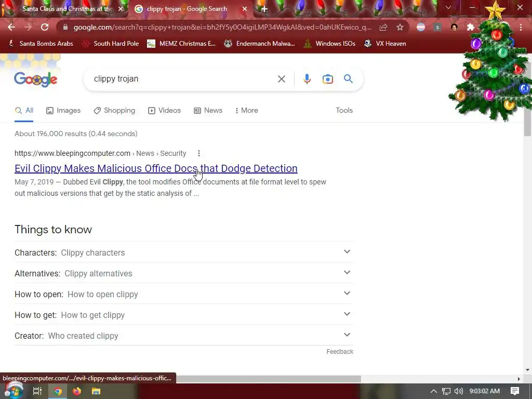The height and width of the screenshot is (399, 532).
Task: Close the clippy trojan search tab
Action: coord(245,9)
